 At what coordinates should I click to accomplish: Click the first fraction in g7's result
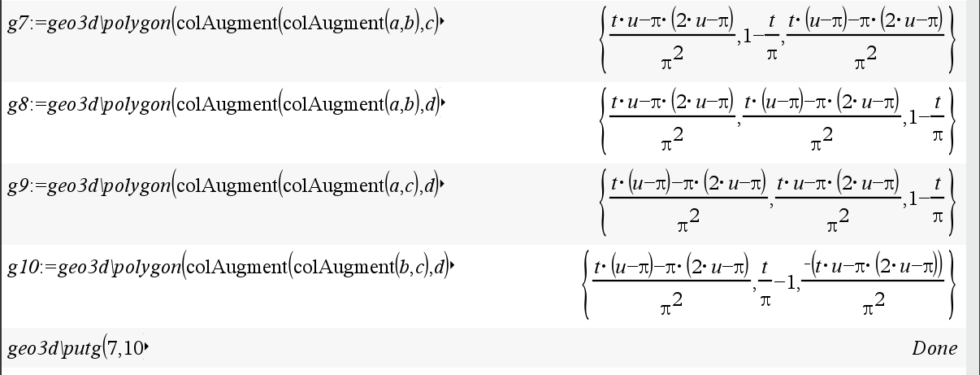coord(670,41)
